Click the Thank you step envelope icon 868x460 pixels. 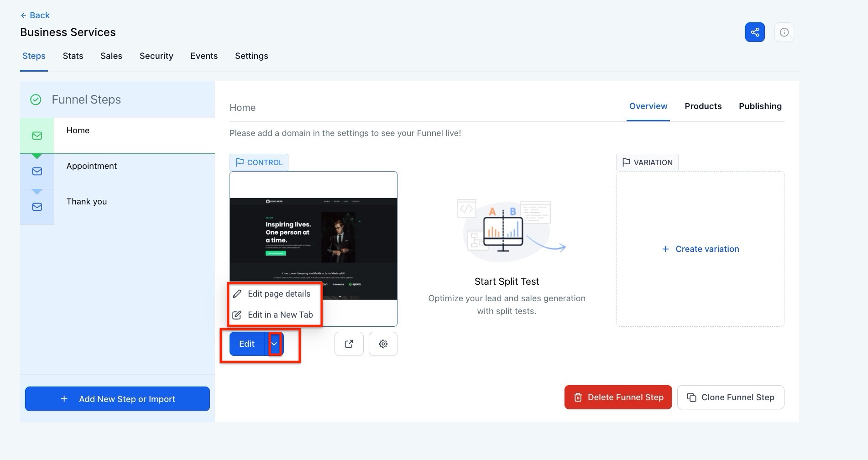(37, 207)
